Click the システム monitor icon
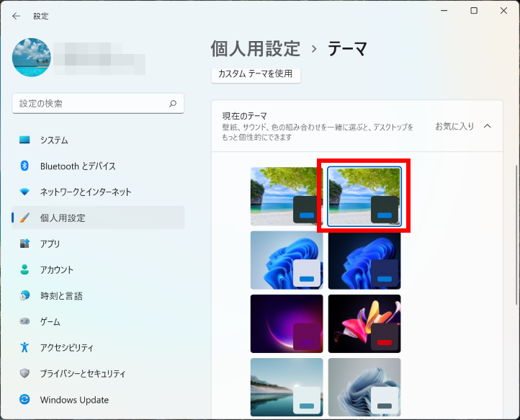 [24, 140]
